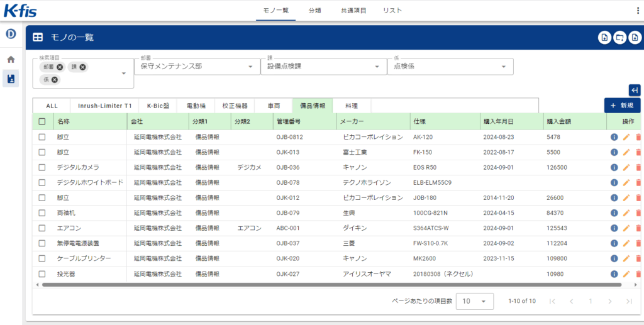
Task: Expand the 課 dropdown showing 設備点検課
Action: point(323,66)
